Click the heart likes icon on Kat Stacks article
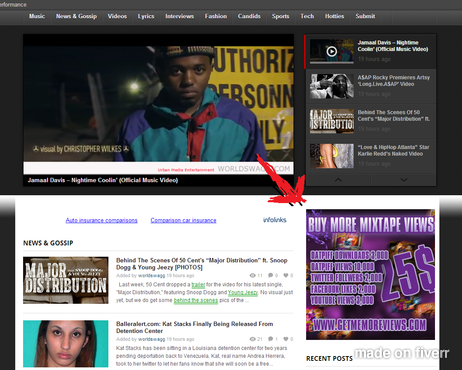 (286, 339)
